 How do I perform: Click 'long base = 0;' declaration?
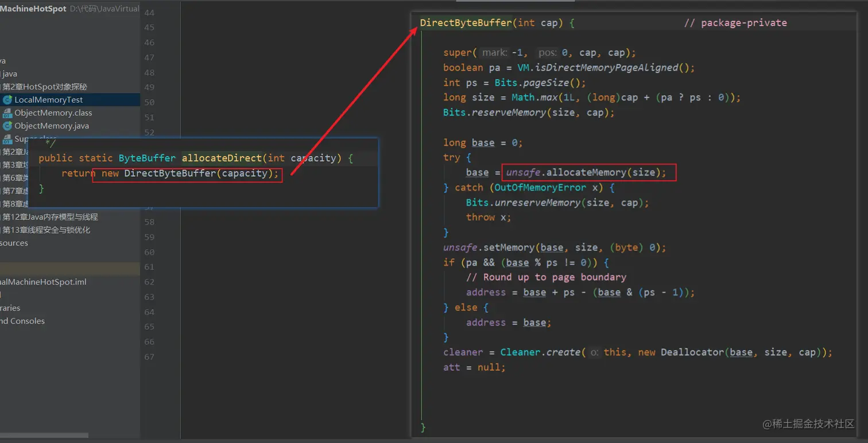[483, 142]
